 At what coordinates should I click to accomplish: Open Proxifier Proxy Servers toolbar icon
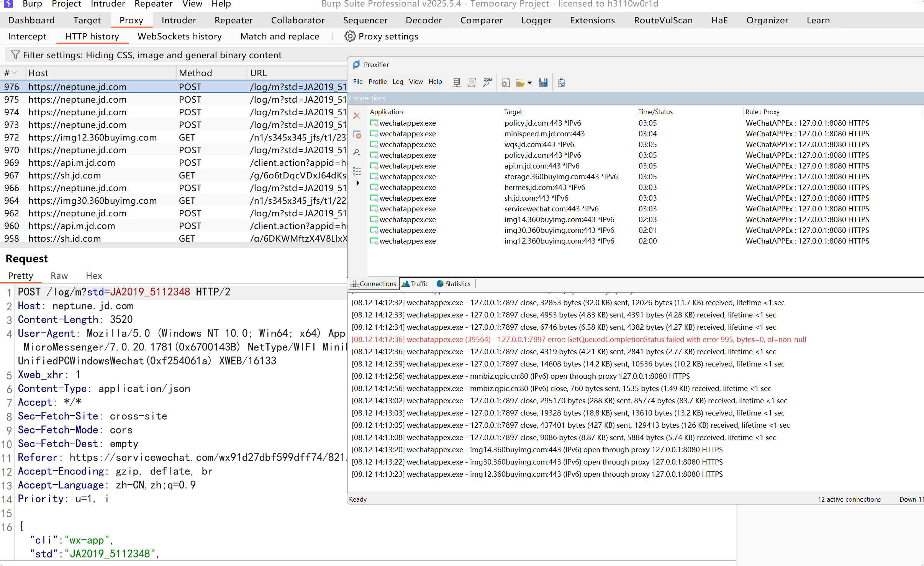[x=457, y=82]
